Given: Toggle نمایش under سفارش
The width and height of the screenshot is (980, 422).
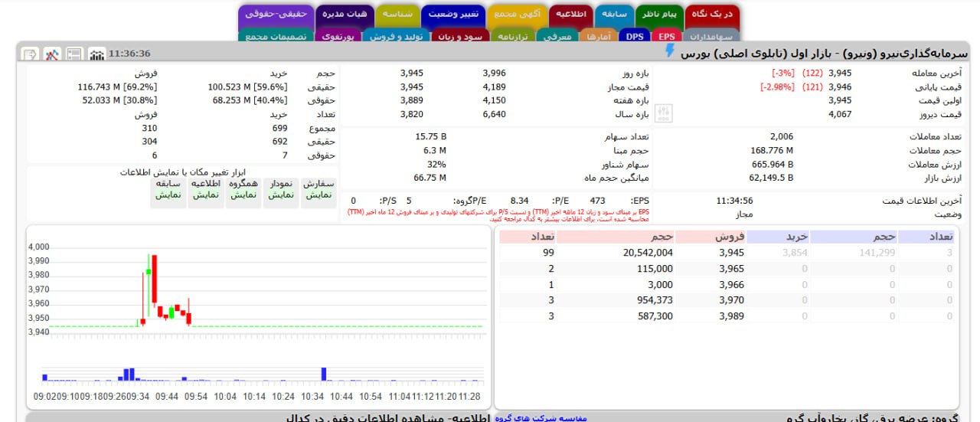Looking at the screenshot, I should point(318,195).
